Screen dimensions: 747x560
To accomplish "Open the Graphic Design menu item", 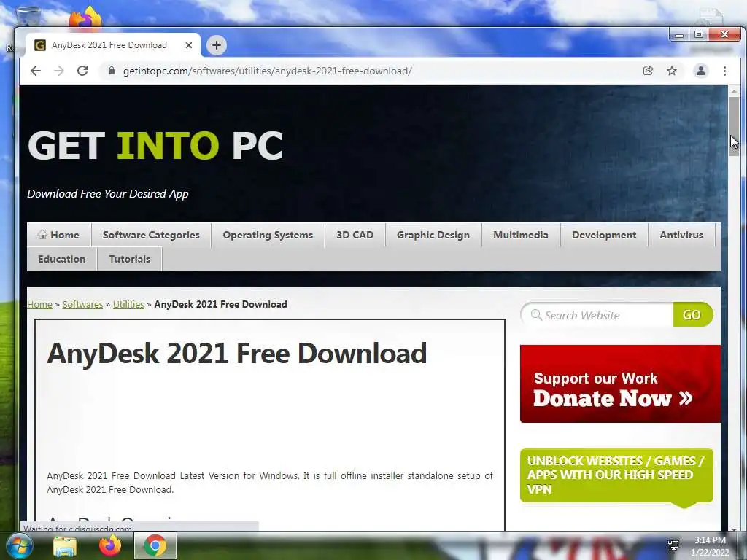I will tap(433, 235).
